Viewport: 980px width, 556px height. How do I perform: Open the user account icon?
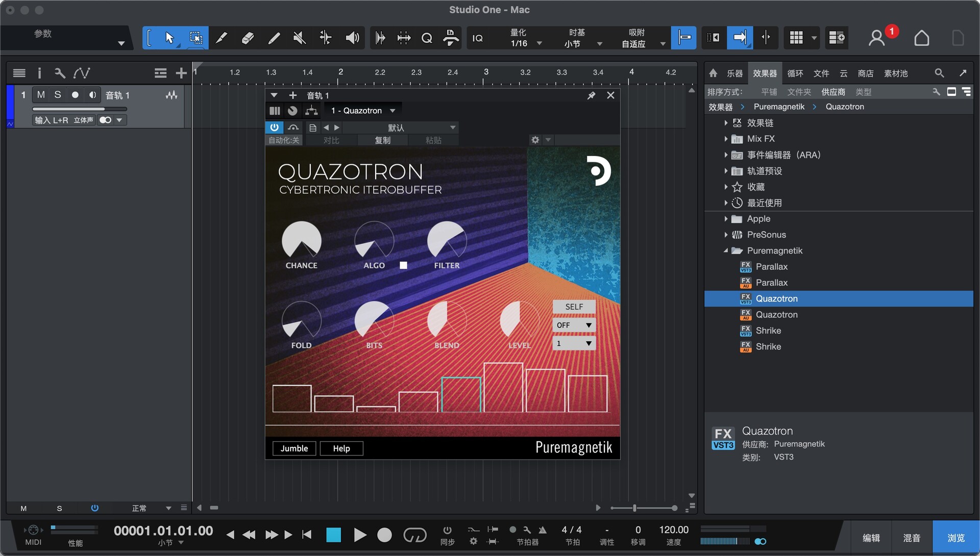[x=876, y=38]
